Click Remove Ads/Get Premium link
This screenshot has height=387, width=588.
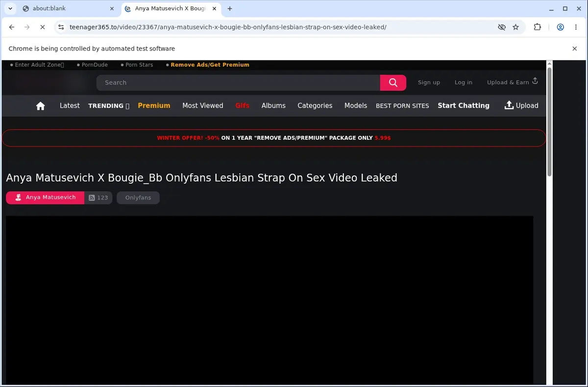pyautogui.click(x=210, y=65)
